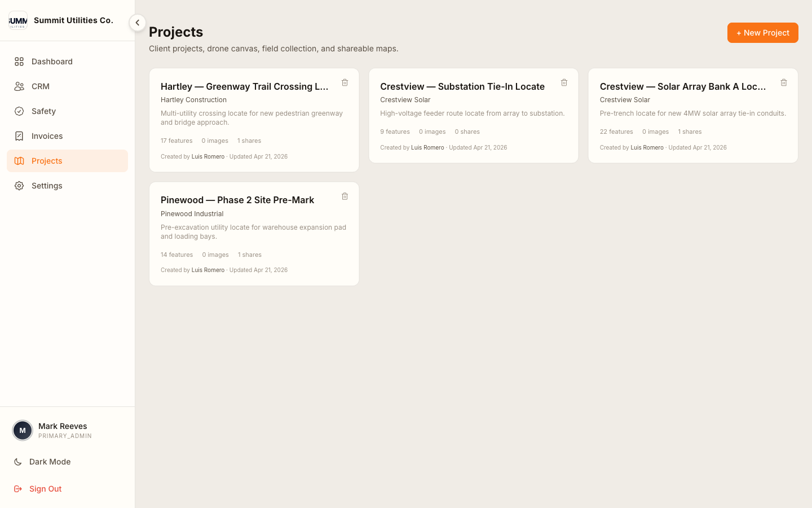Open Invoices via its sidebar icon
Viewport: 812px width, 508px height.
pyautogui.click(x=19, y=136)
